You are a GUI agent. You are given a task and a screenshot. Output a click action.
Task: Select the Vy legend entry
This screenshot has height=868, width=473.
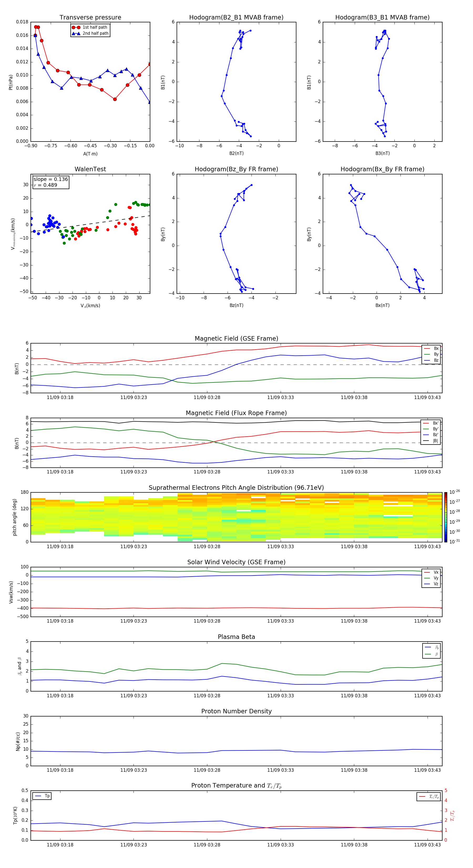(431, 578)
